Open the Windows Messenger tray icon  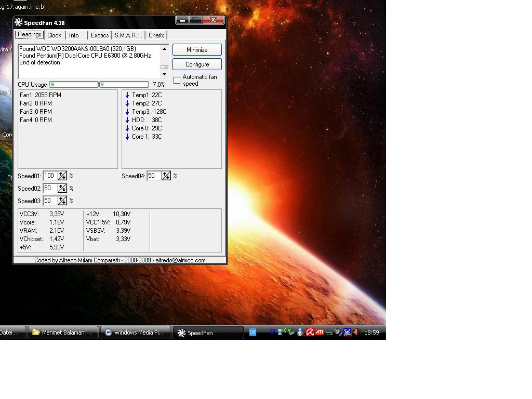[300, 332]
